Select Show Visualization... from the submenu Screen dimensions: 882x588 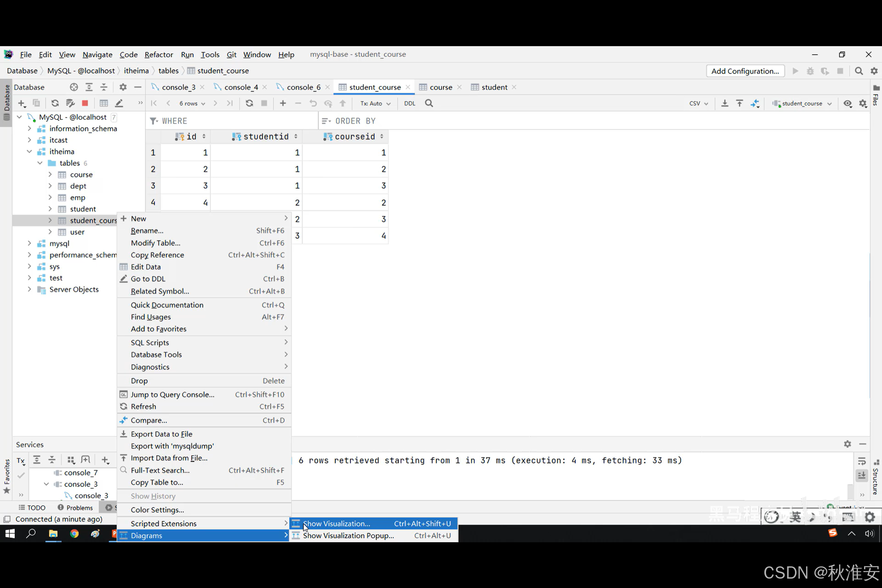(x=336, y=523)
